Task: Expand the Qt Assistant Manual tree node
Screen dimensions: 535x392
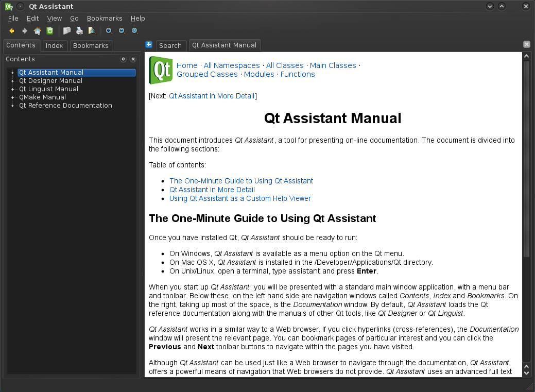Action: point(13,73)
